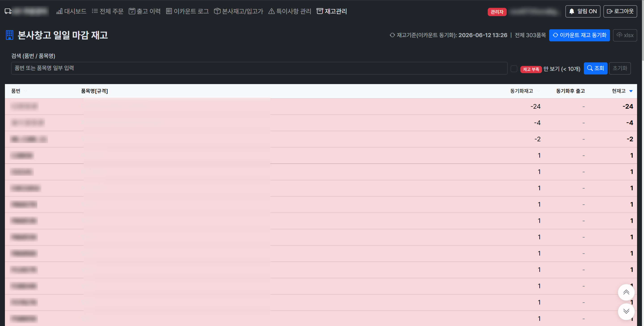This screenshot has width=644, height=326.
Task: Click 현재고 value -2
Action: [x=630, y=139]
